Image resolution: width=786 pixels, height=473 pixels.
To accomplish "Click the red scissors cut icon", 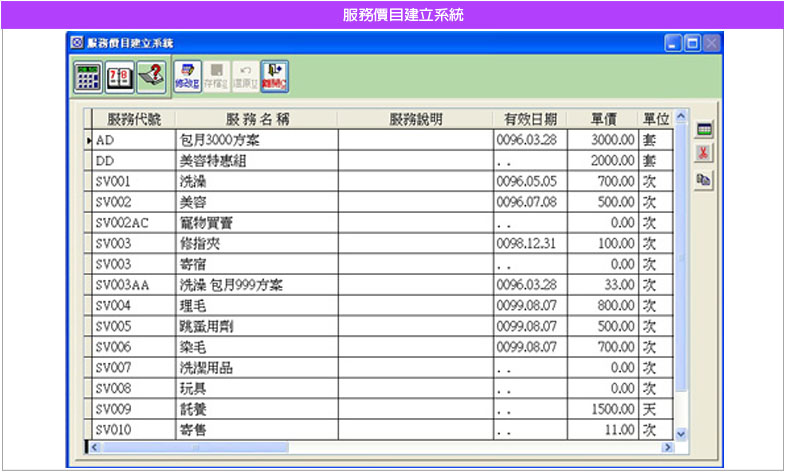I will click(x=704, y=153).
